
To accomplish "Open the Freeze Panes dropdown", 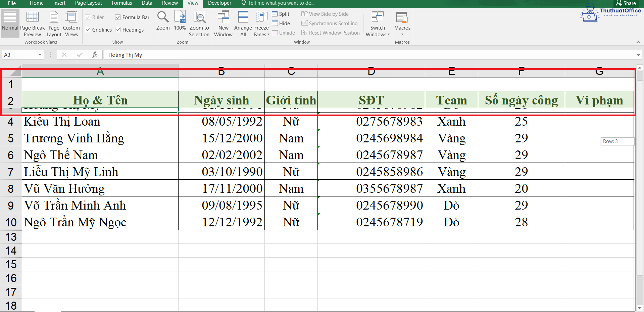I will tap(261, 23).
